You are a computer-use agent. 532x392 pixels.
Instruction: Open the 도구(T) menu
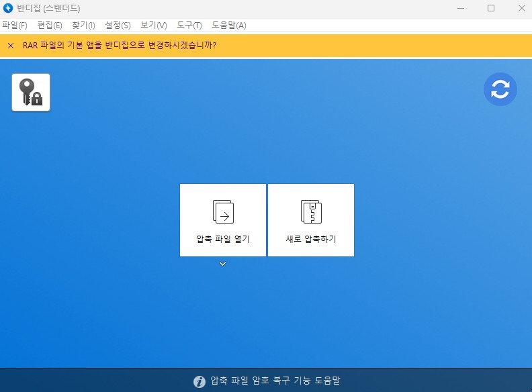[x=189, y=25]
